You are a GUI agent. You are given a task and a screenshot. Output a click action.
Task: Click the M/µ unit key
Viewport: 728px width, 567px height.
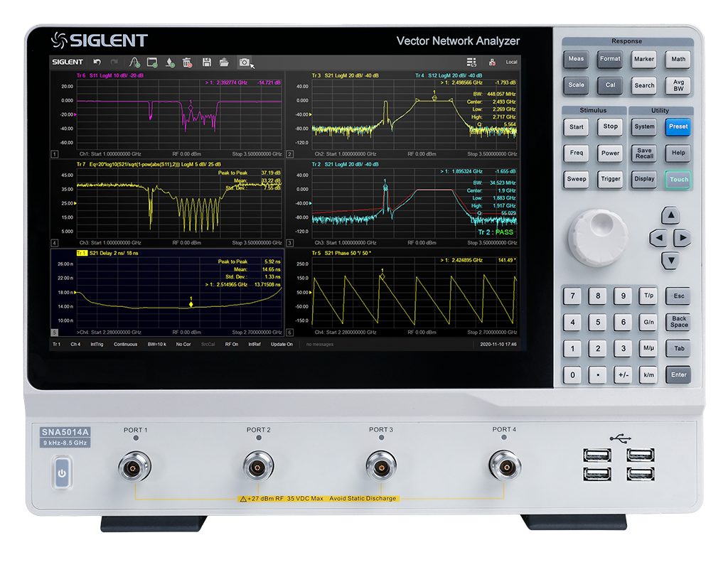648,348
